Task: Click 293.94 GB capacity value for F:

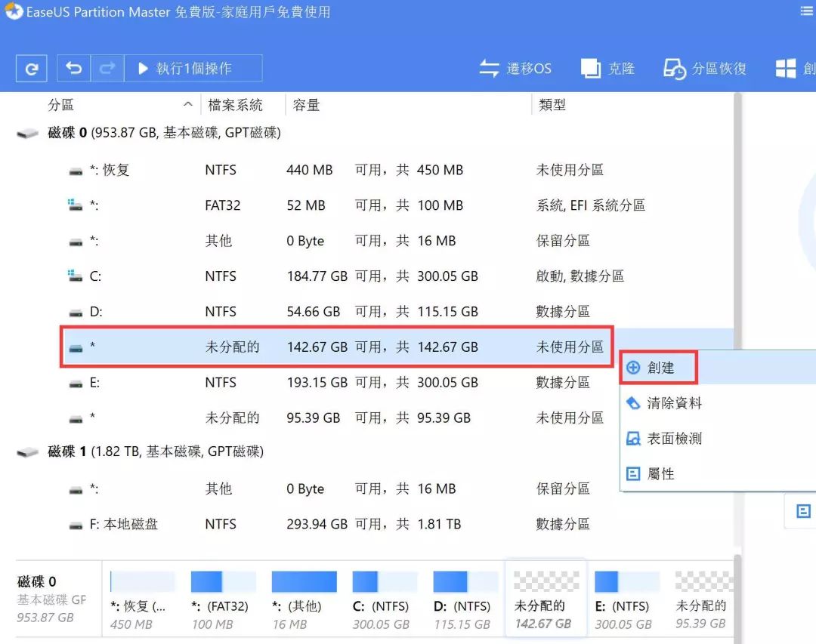Action: tap(317, 525)
